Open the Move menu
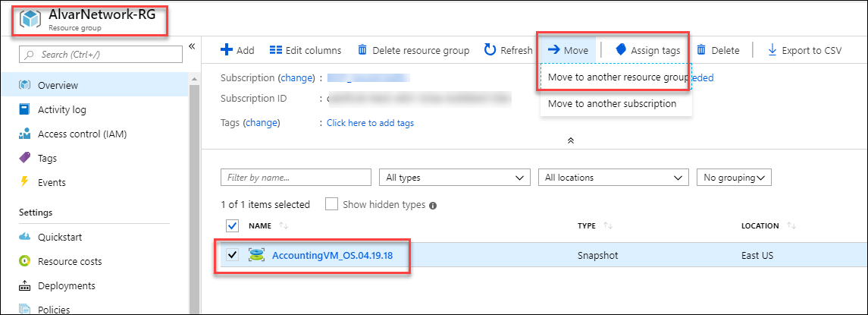 [x=568, y=50]
